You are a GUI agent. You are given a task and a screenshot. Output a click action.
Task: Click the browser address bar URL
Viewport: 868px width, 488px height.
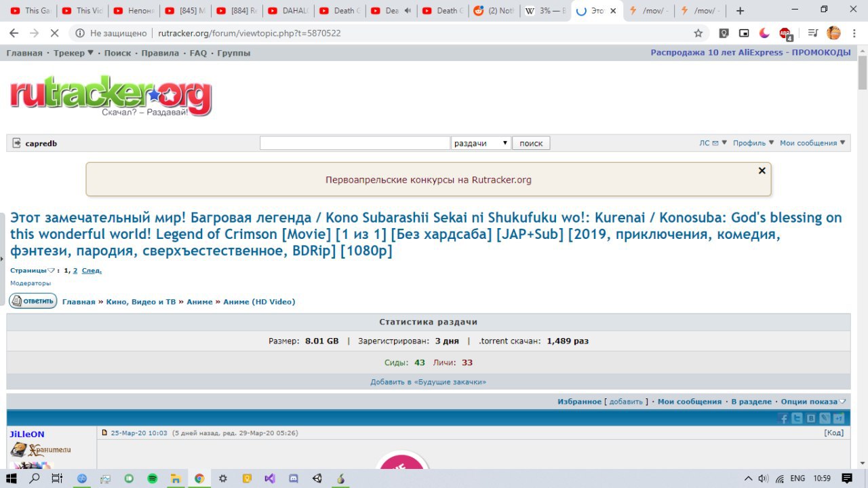pyautogui.click(x=249, y=33)
